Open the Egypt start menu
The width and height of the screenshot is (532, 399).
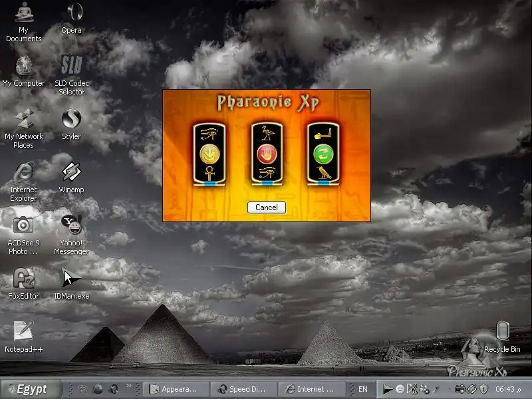(31, 389)
